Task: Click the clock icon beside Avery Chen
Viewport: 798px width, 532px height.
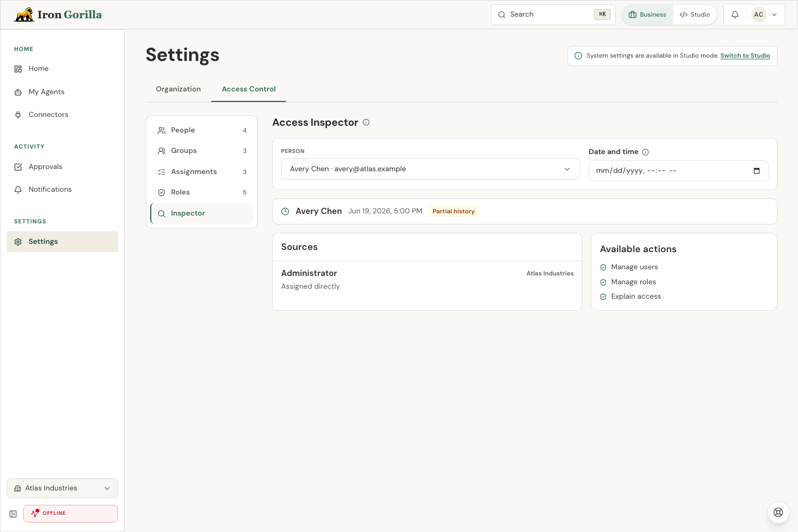Action: 285,211
